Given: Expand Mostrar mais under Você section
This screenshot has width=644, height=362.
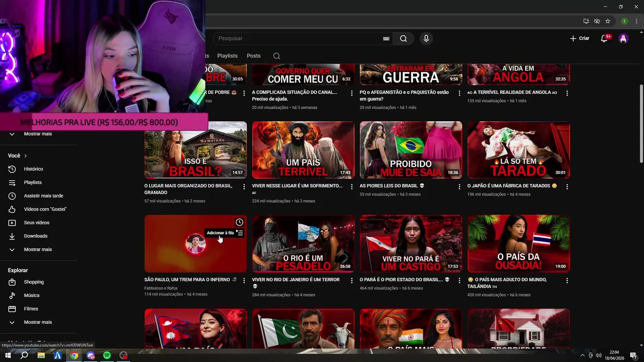Looking at the screenshot, I should click(x=38, y=249).
